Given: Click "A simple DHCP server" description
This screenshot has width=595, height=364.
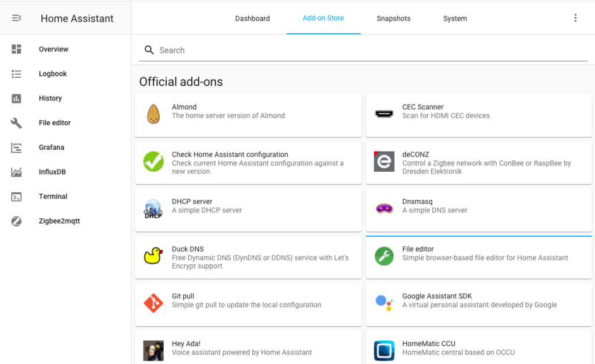Looking at the screenshot, I should pyautogui.click(x=207, y=210).
